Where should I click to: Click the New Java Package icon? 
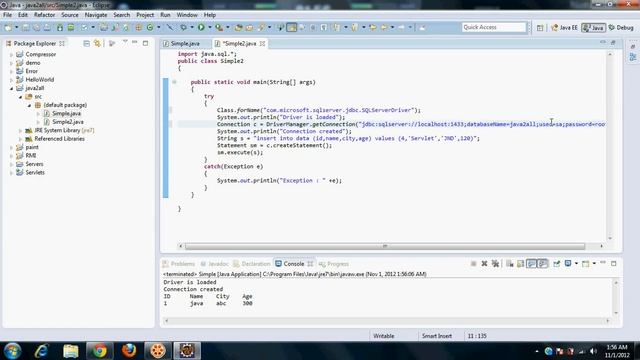point(139,27)
